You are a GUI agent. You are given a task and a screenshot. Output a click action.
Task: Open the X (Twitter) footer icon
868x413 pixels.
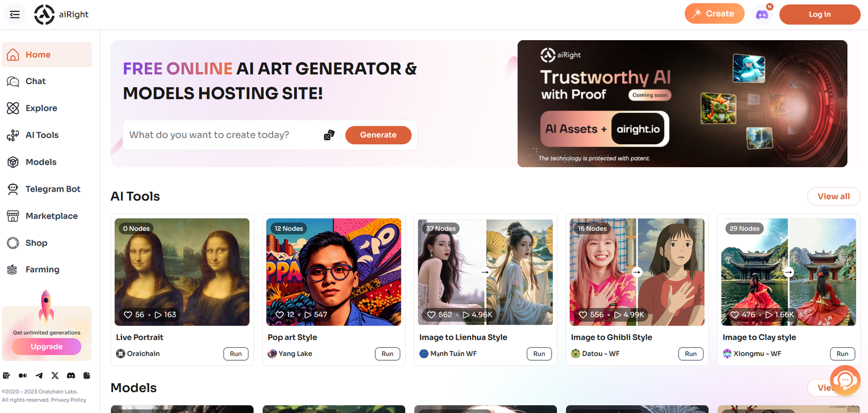click(55, 376)
